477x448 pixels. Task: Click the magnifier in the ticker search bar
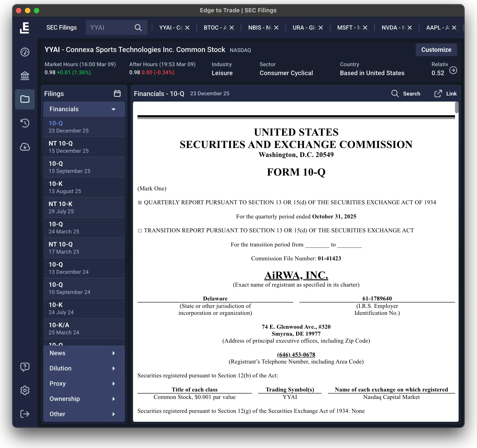[138, 27]
